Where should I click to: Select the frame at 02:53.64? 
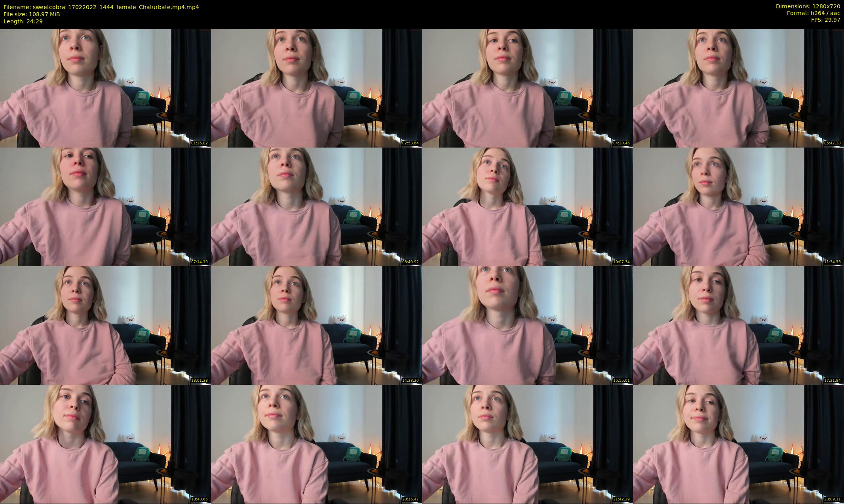click(x=316, y=88)
